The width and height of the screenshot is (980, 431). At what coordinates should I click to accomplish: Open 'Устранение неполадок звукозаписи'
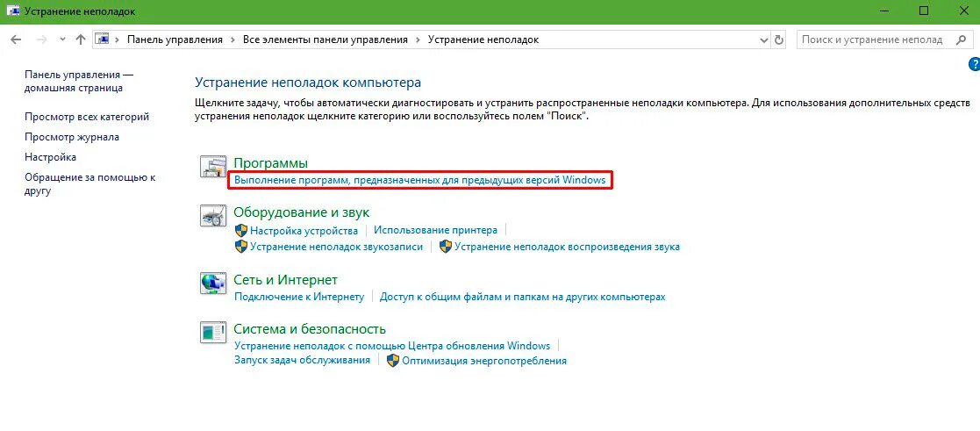[336, 247]
